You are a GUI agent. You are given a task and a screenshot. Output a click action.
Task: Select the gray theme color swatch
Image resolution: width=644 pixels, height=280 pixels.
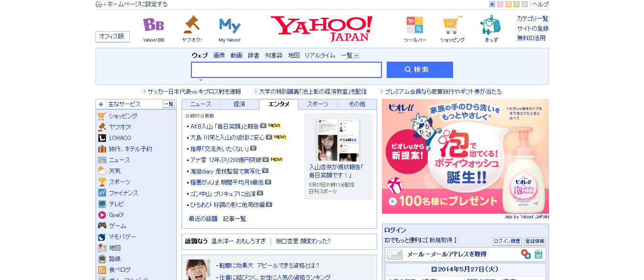525,4
